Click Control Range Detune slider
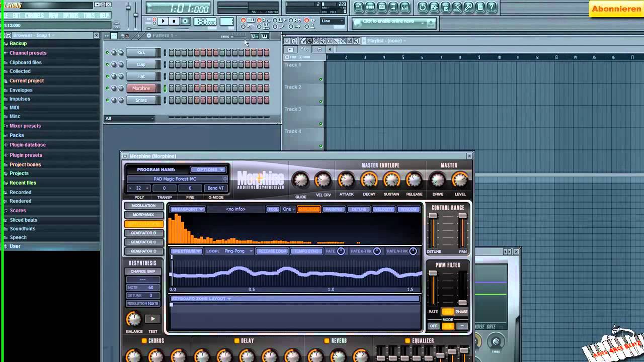 [433, 230]
